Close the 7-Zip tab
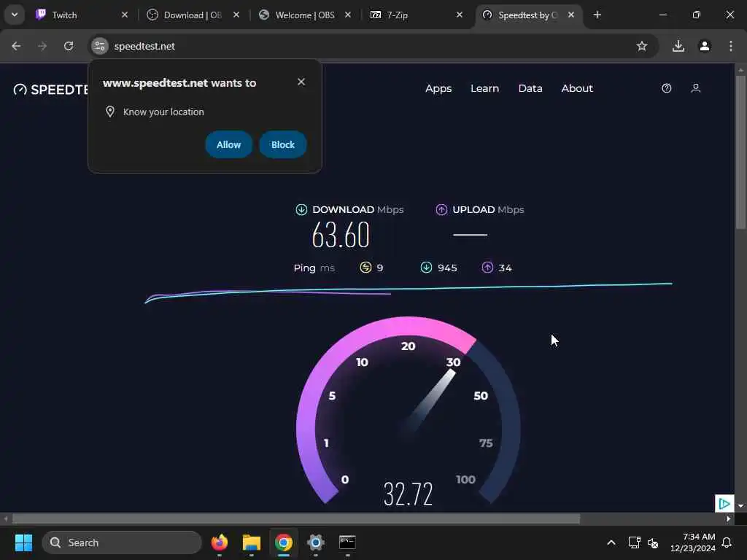Viewport: 747px width, 560px height. 460,15
